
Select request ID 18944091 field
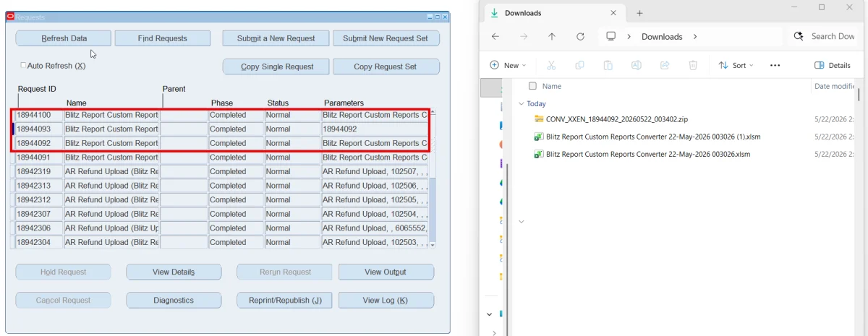(x=39, y=158)
